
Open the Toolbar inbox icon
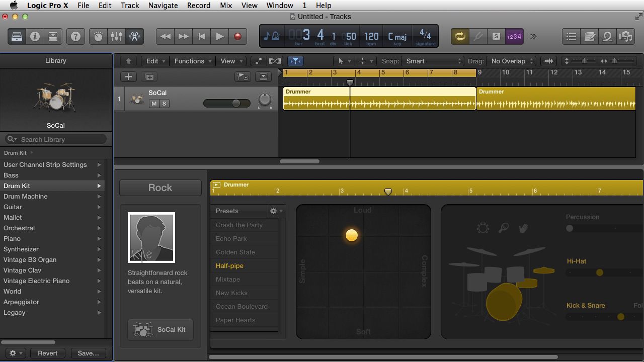(x=53, y=36)
